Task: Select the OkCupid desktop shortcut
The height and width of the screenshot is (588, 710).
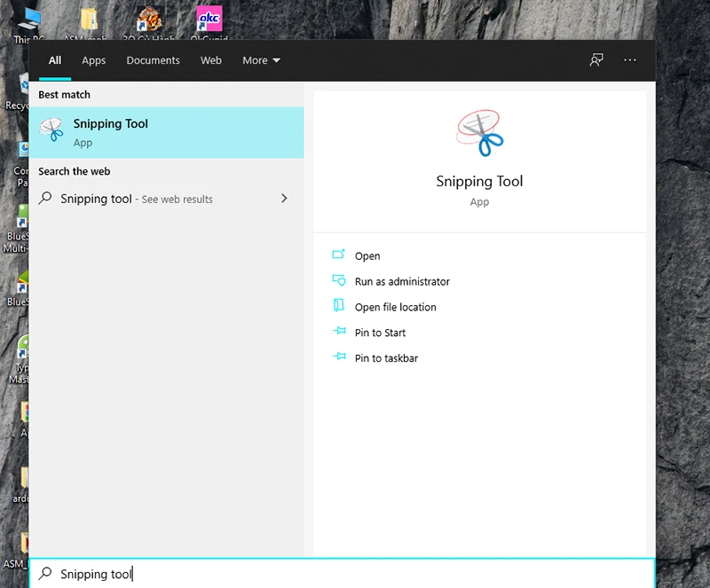Action: [209, 21]
